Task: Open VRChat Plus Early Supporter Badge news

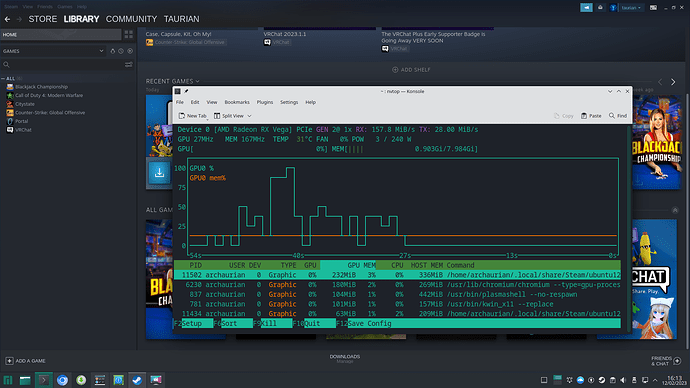Action: 433,37
